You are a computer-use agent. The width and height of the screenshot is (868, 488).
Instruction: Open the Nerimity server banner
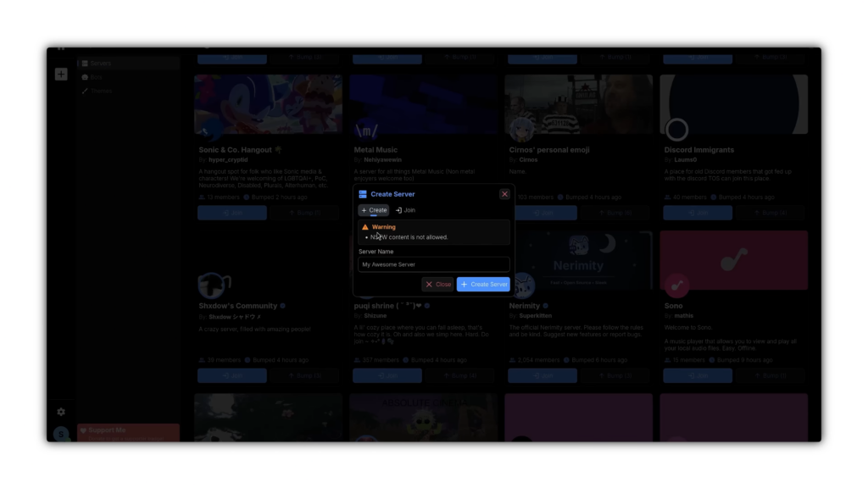pyautogui.click(x=578, y=260)
